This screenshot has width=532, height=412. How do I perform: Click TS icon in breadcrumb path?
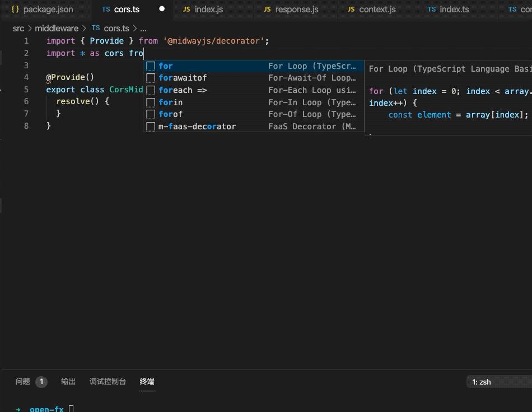96,28
